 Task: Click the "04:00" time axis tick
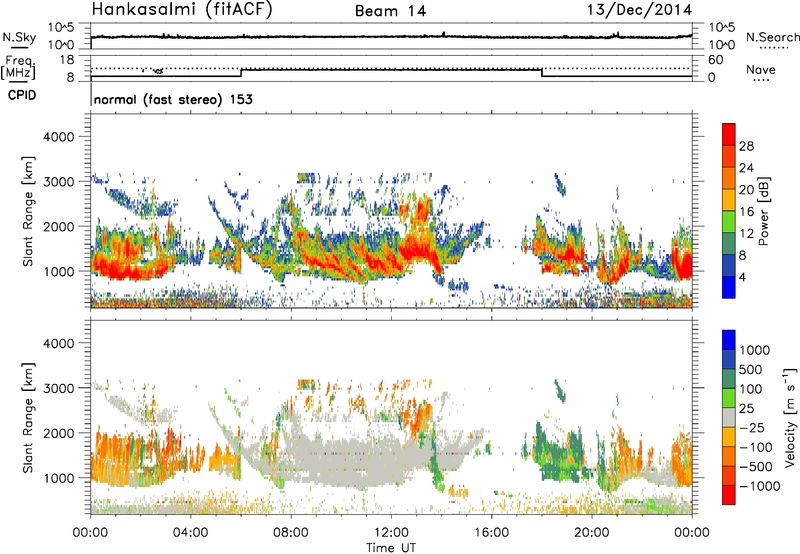191,533
